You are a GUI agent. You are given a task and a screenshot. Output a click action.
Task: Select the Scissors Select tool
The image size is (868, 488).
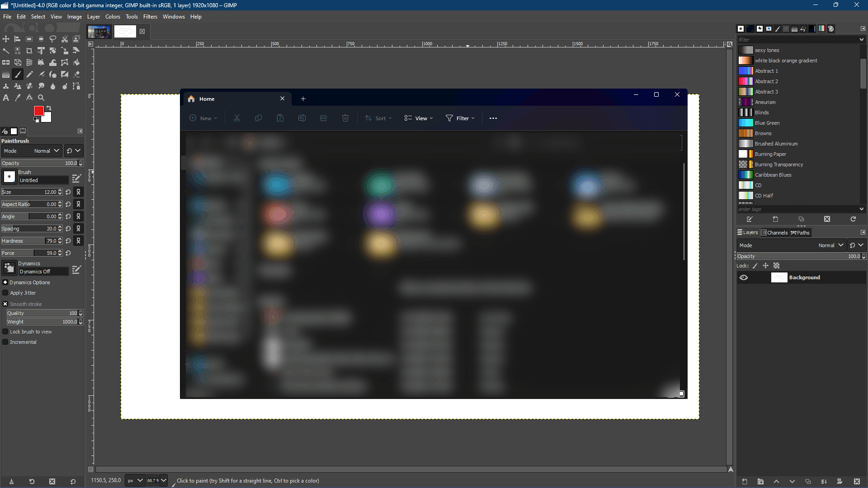[65, 39]
